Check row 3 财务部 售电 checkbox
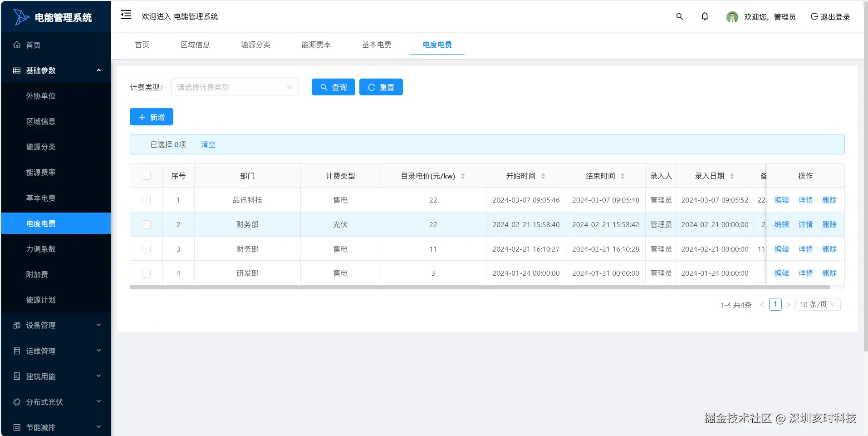Screen dimensions: 868x436 tap(146, 249)
